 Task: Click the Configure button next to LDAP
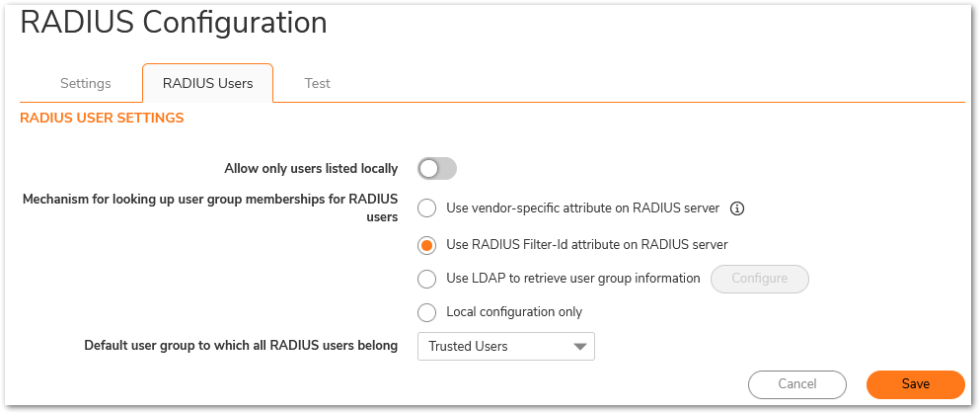pos(760,279)
